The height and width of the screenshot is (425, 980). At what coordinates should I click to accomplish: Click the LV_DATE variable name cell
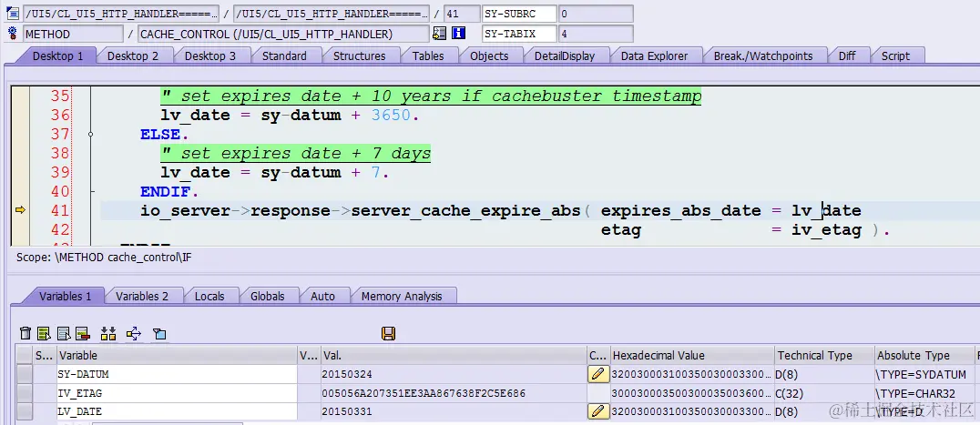point(178,411)
